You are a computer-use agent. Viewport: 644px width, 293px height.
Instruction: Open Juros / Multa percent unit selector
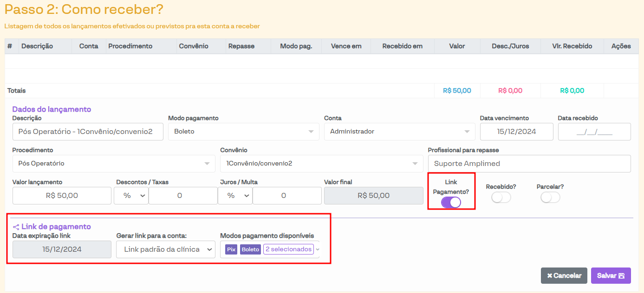(x=235, y=196)
